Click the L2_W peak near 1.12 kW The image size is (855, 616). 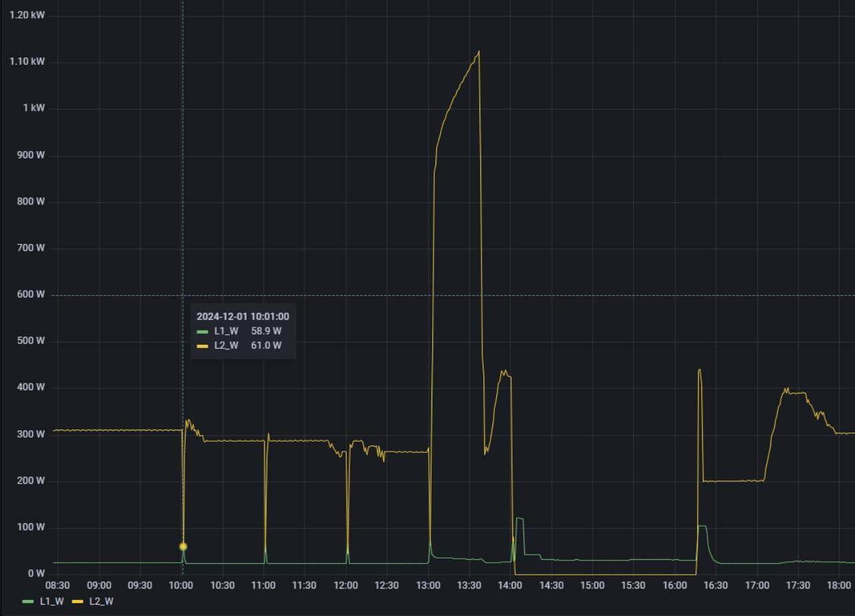[478, 51]
